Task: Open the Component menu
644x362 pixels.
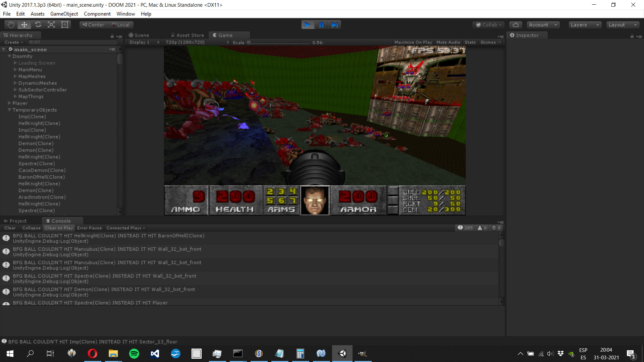Action: pyautogui.click(x=97, y=14)
